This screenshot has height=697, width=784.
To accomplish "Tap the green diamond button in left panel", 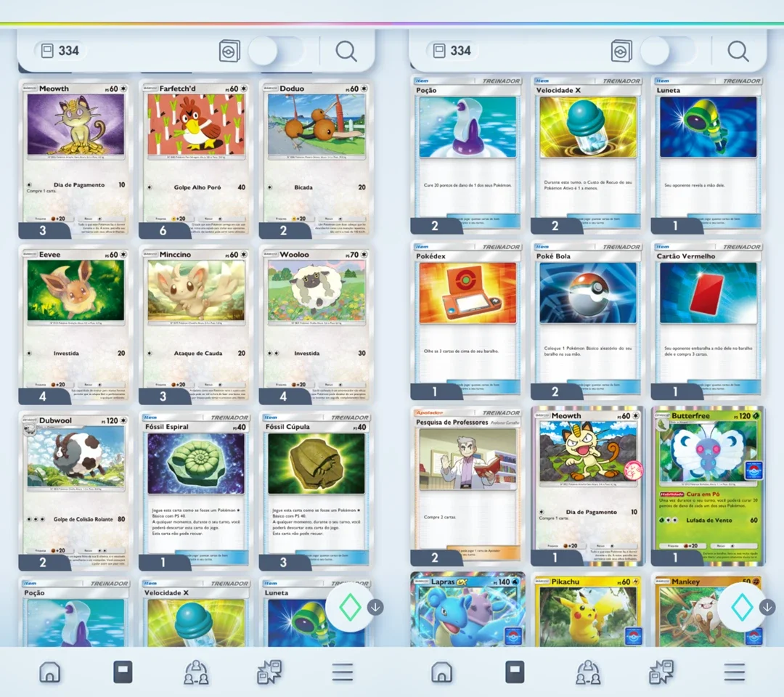I will point(349,607).
